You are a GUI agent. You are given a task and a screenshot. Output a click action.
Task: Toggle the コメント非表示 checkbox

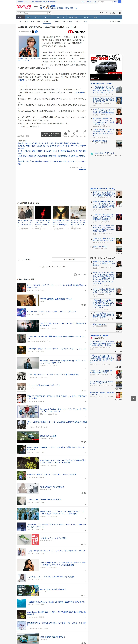(x=75, y=274)
